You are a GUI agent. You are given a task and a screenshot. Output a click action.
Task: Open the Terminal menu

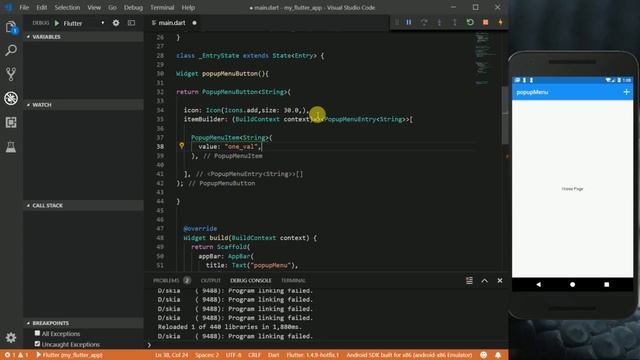pos(162,7)
